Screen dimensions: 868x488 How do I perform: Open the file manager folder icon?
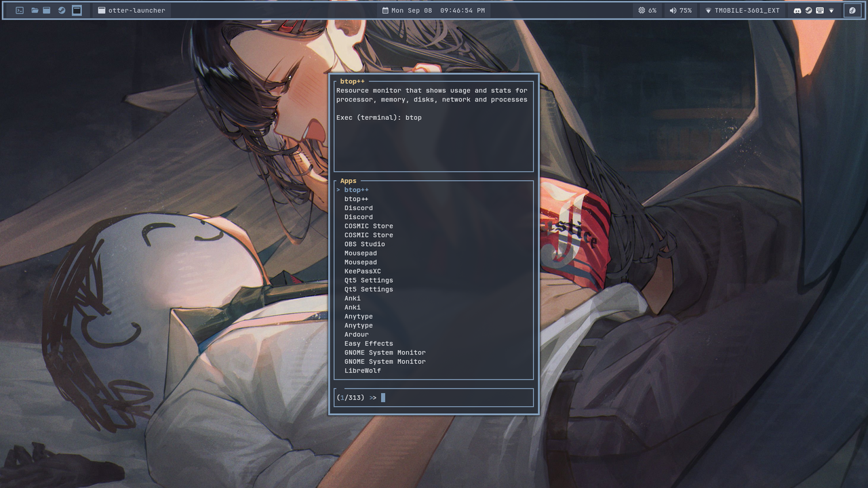click(x=35, y=10)
